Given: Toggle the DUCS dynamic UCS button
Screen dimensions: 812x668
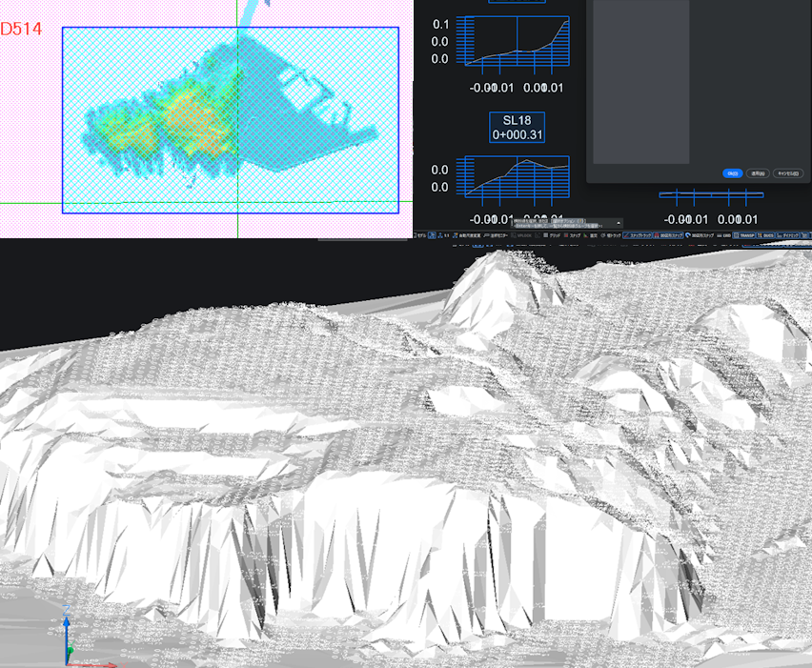Looking at the screenshot, I should coord(765,235).
